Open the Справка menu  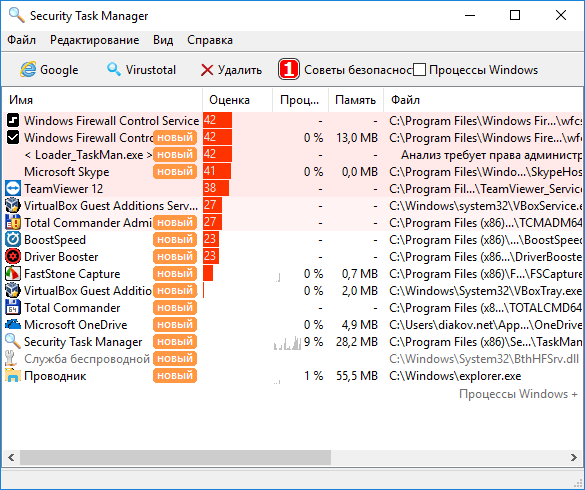coord(210,40)
